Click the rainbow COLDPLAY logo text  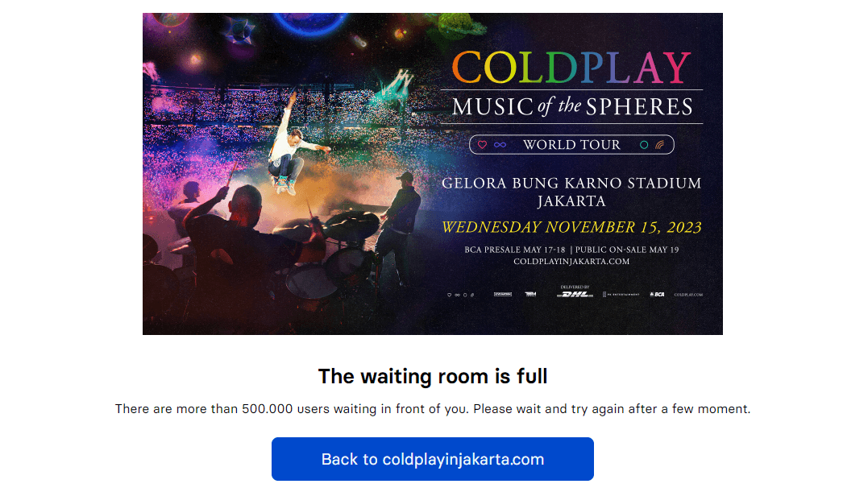point(571,68)
